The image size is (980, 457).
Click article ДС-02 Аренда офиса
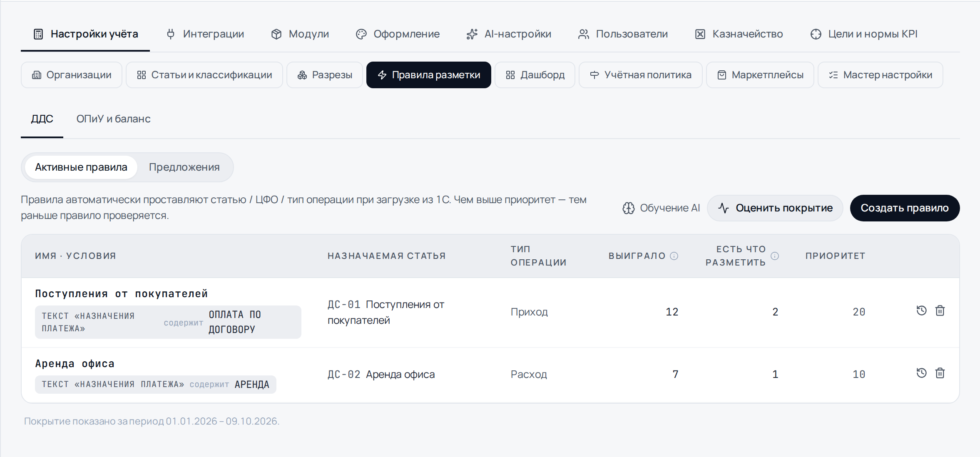pyautogui.click(x=381, y=375)
